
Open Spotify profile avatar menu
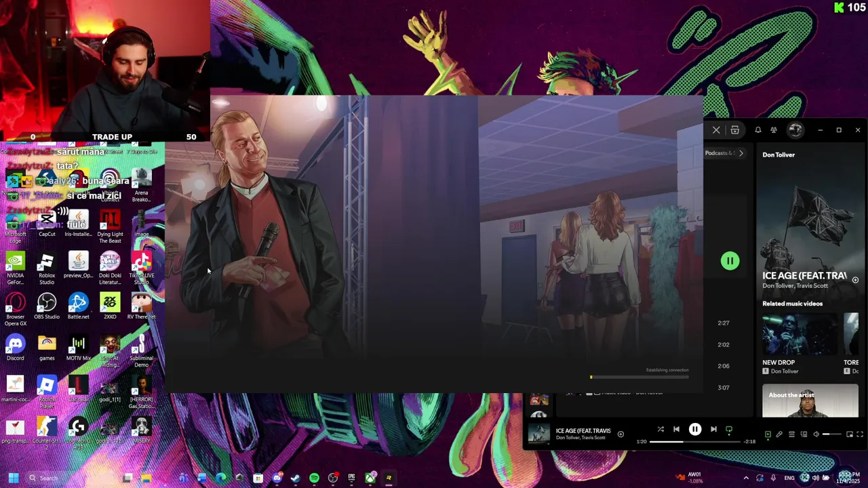point(795,129)
